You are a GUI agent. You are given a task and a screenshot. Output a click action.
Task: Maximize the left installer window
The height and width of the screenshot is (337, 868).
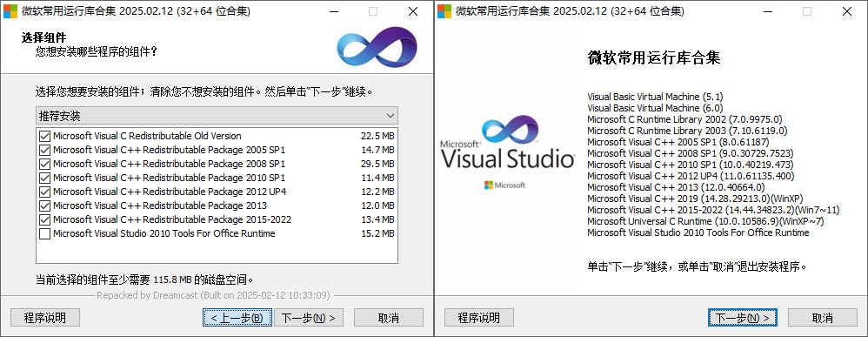(373, 11)
